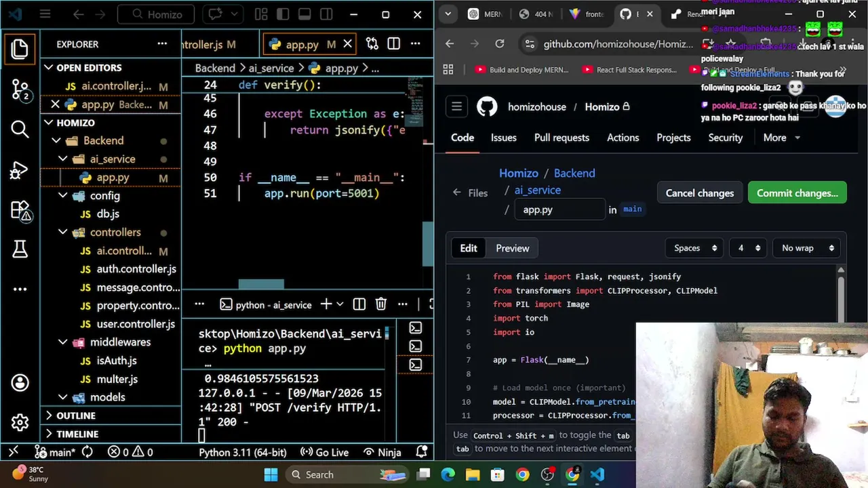Open the Windows Start menu

(x=271, y=474)
